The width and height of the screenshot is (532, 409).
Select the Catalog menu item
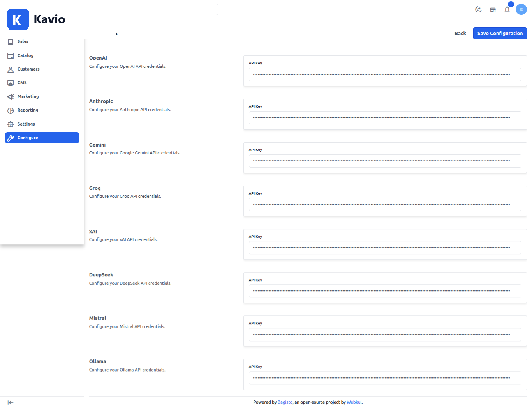click(42, 55)
